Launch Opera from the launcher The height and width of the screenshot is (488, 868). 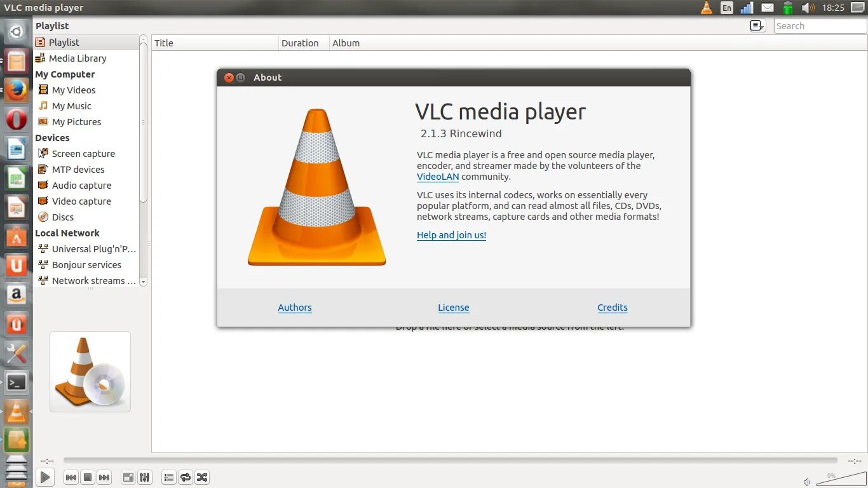(17, 119)
